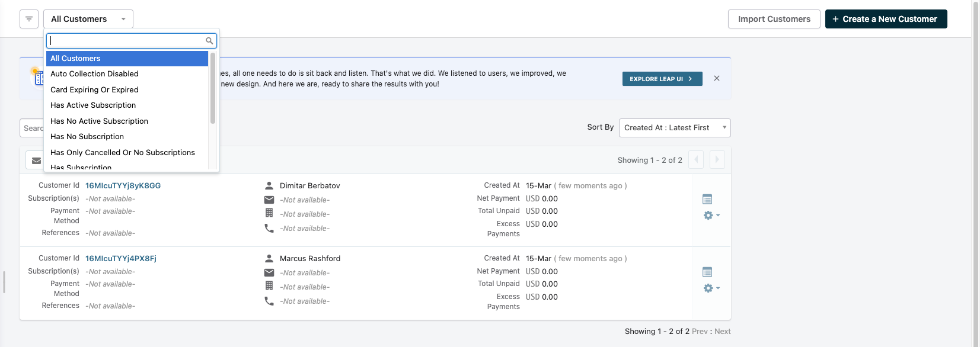Collapse the All Customers dropdown
Image resolution: width=980 pixels, height=347 pixels.
click(x=88, y=19)
